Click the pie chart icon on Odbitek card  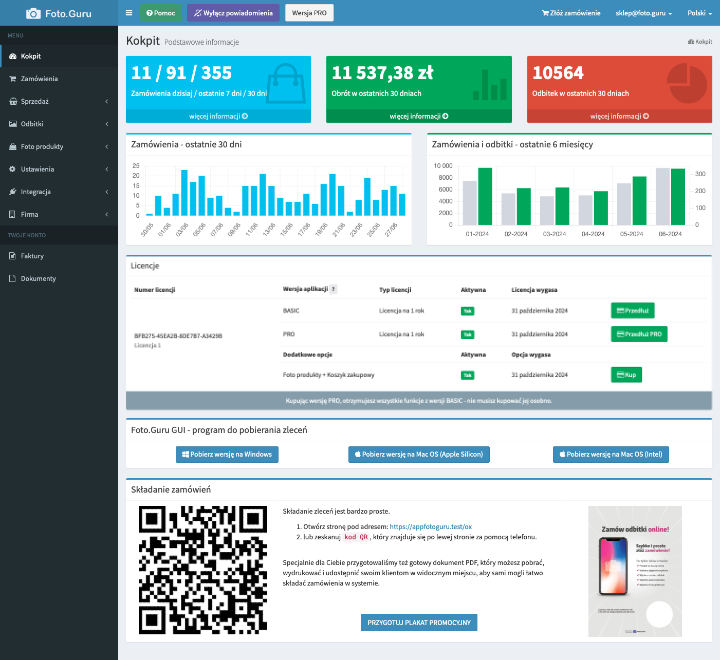[x=687, y=83]
